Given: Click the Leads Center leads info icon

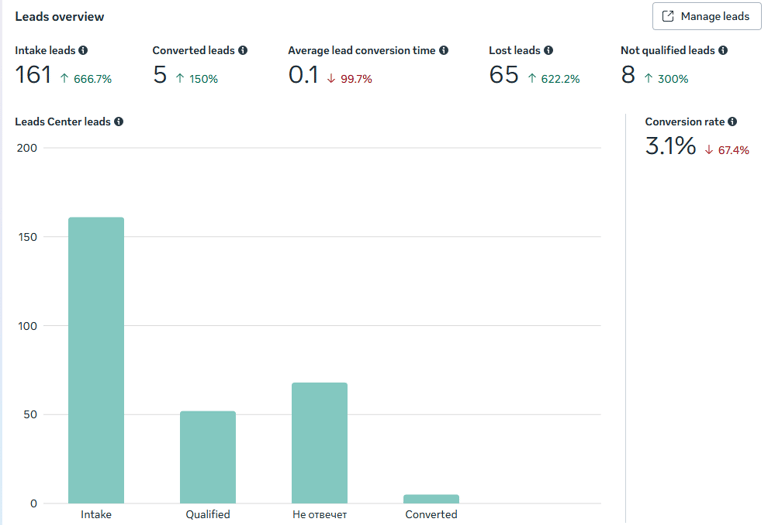Looking at the screenshot, I should point(119,122).
